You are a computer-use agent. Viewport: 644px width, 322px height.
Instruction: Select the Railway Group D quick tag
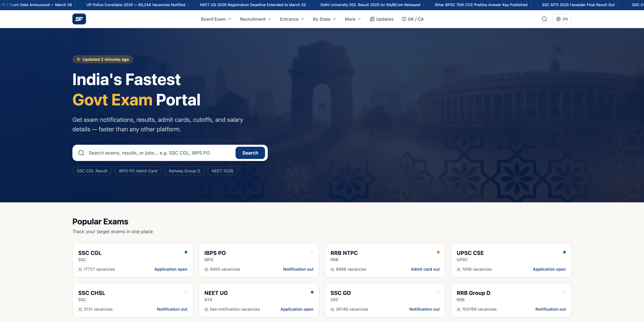(184, 171)
